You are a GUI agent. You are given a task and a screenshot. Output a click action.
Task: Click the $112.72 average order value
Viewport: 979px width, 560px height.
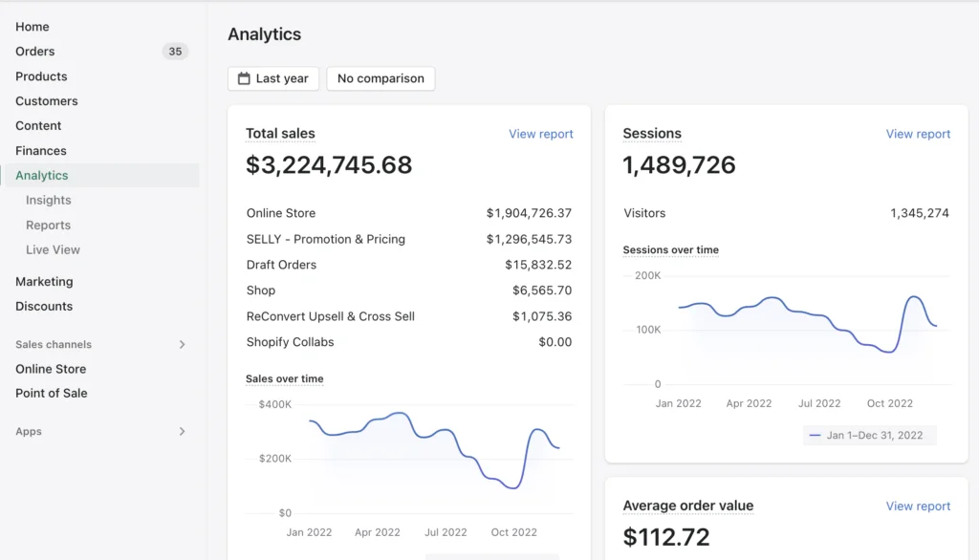tap(666, 537)
